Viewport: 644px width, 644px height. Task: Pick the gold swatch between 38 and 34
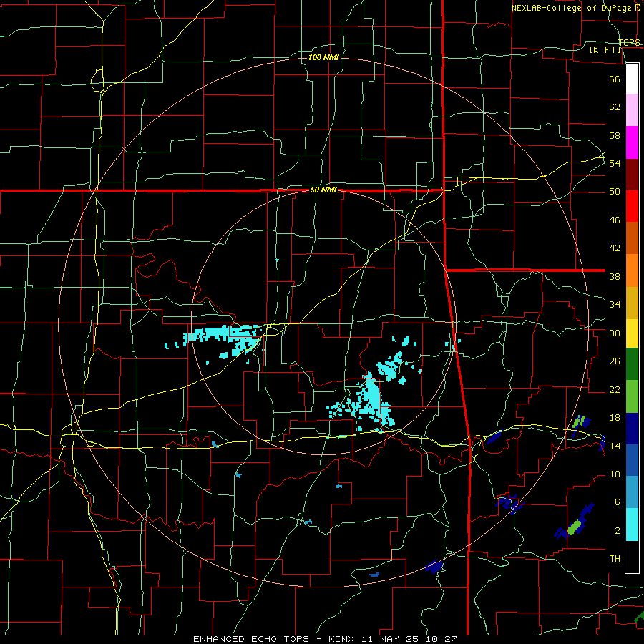point(632,303)
